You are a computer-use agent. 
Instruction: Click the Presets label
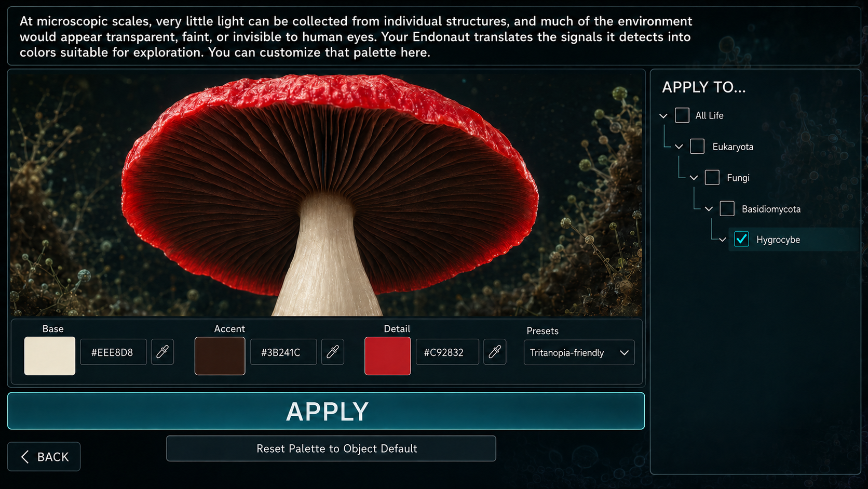542,331
